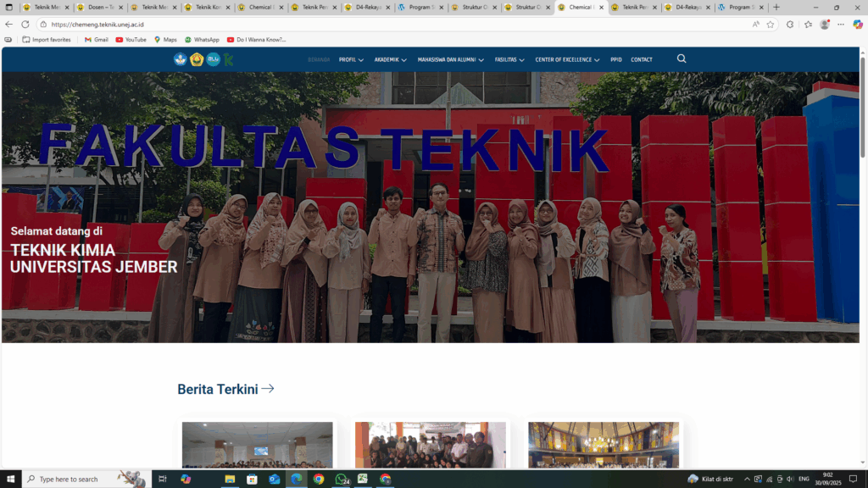Refresh the page with the reload icon
868x488 pixels.
tap(25, 25)
